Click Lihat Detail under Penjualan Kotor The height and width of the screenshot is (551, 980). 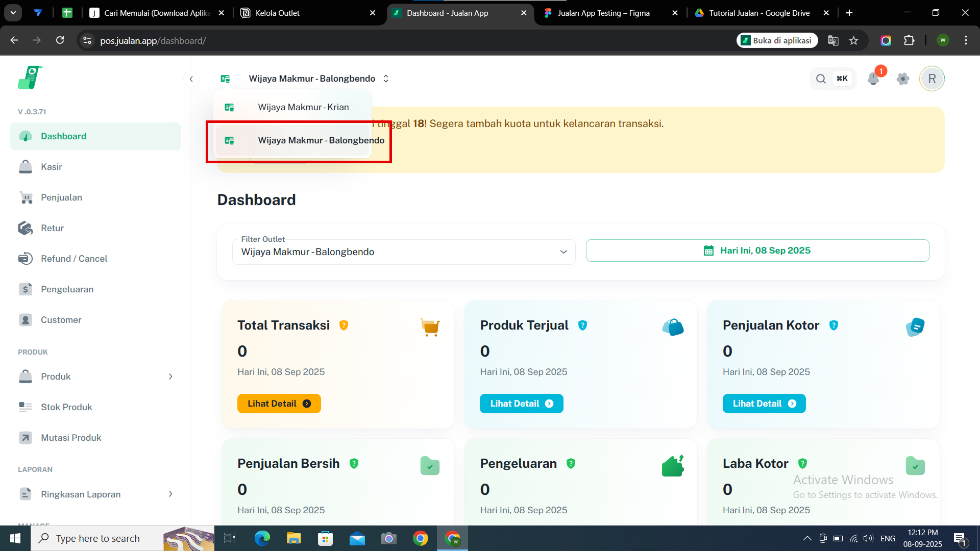pyautogui.click(x=764, y=404)
